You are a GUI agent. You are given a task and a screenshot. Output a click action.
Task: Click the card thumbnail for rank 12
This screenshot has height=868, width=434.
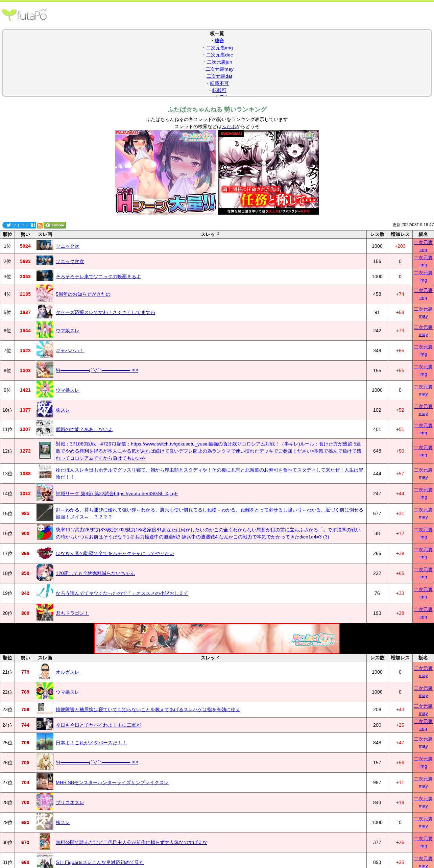[x=45, y=450]
